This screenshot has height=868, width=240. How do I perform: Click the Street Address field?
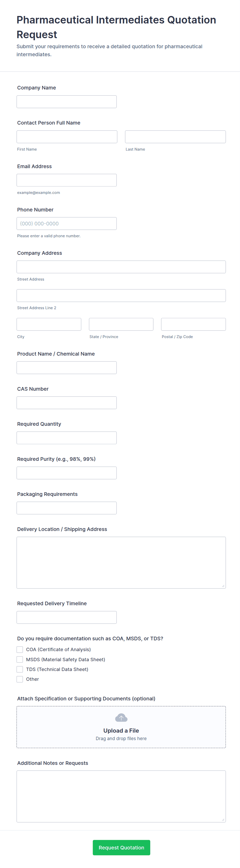pos(121,267)
